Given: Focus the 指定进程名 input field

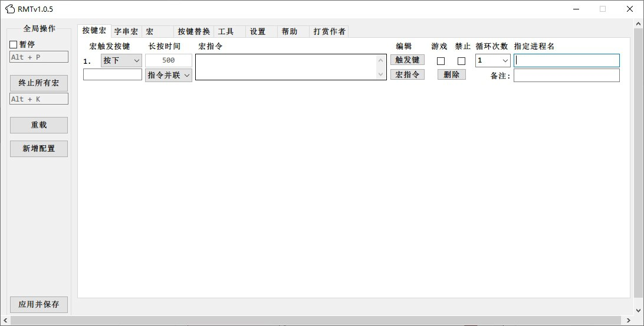Looking at the screenshot, I should 567,60.
